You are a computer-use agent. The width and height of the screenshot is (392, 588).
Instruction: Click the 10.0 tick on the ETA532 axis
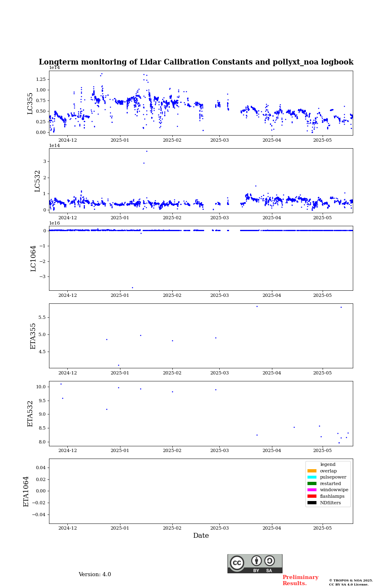(41, 387)
